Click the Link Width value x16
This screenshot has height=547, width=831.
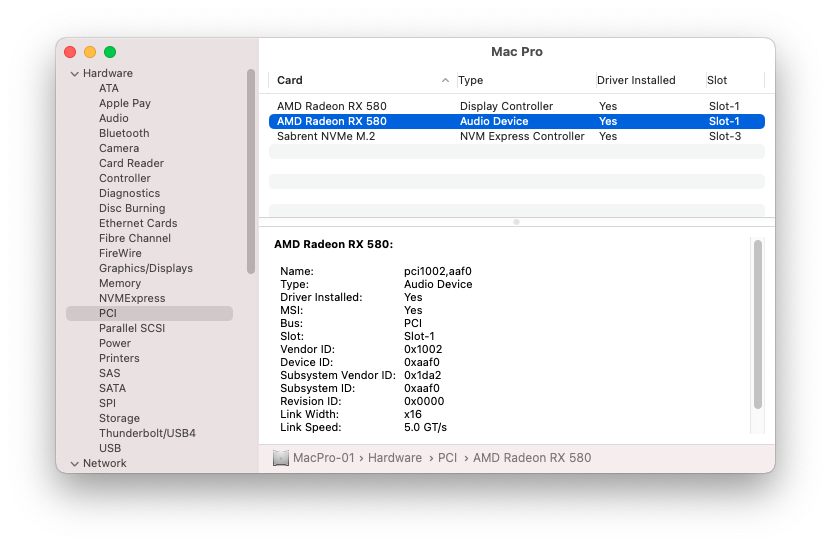pyautogui.click(x=413, y=414)
